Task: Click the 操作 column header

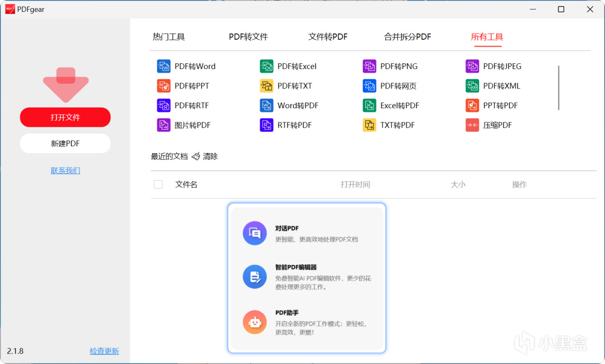Action: pos(519,184)
